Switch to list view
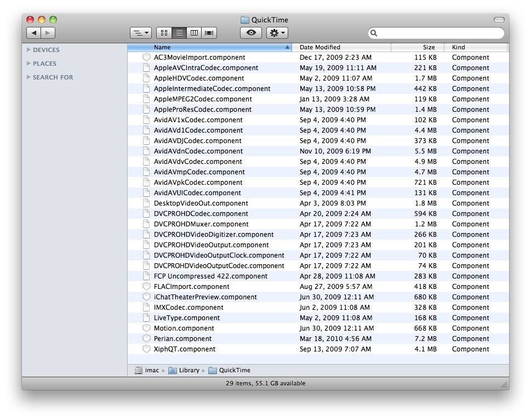 click(179, 33)
